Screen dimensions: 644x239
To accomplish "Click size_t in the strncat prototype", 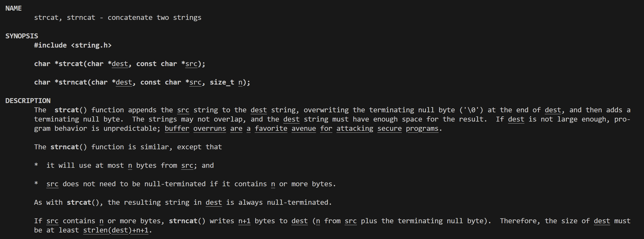I will 222,82.
